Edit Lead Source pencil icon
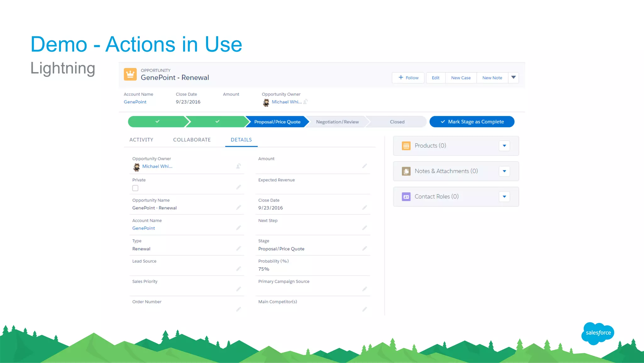 (239, 269)
